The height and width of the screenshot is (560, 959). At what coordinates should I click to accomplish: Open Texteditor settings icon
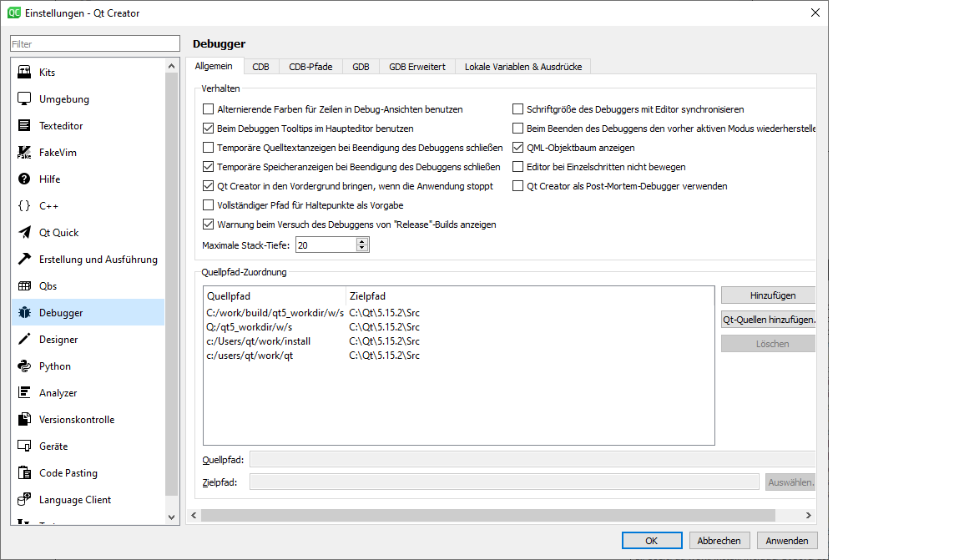coord(24,125)
